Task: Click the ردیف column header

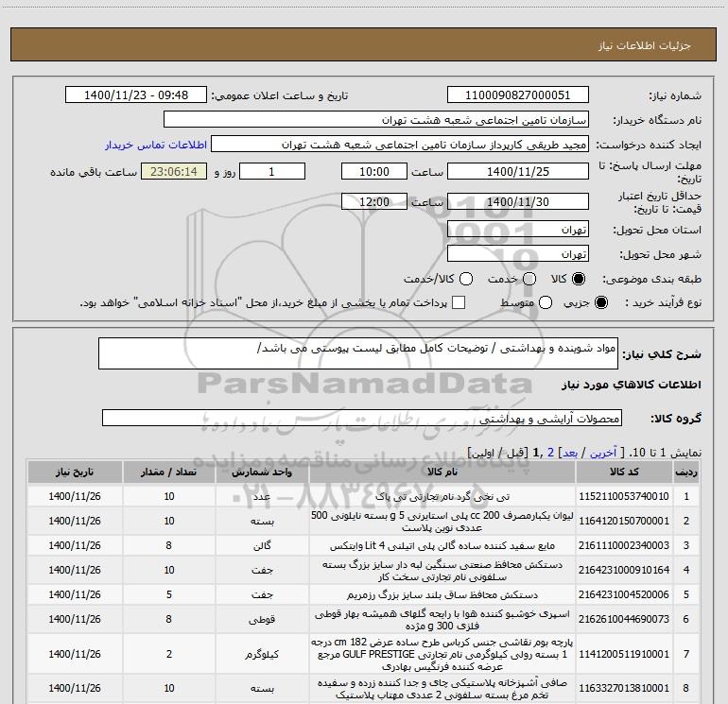Action: pyautogui.click(x=686, y=472)
